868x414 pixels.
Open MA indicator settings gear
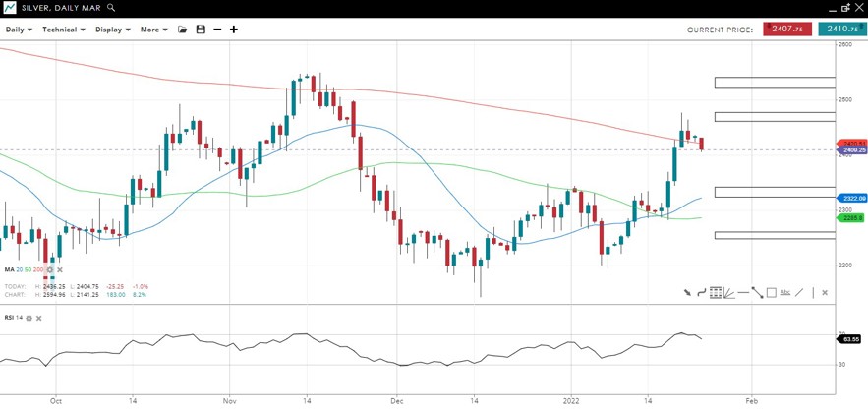[x=49, y=269]
